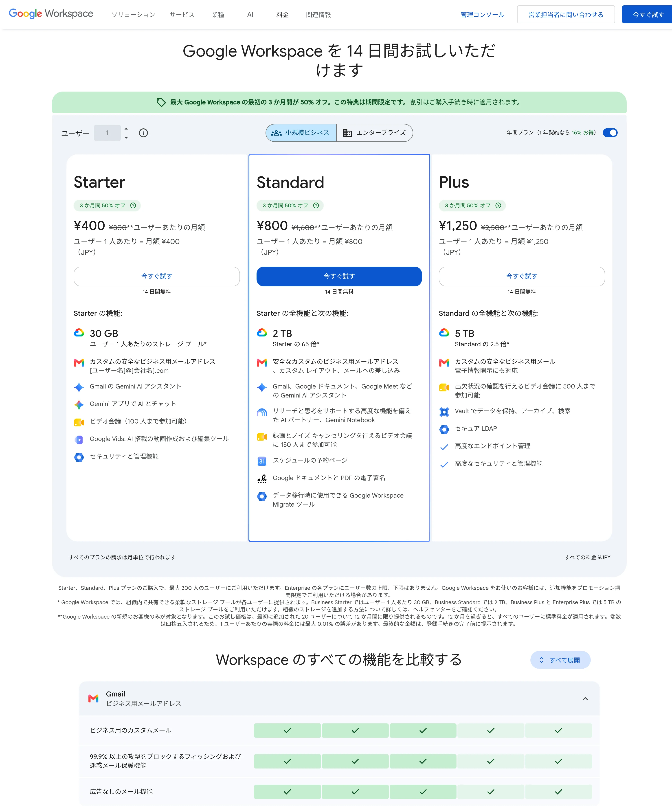Viewport: 672px width, 808px height.
Task: Click help icon on Starter 50% off badge
Action: coord(133,205)
